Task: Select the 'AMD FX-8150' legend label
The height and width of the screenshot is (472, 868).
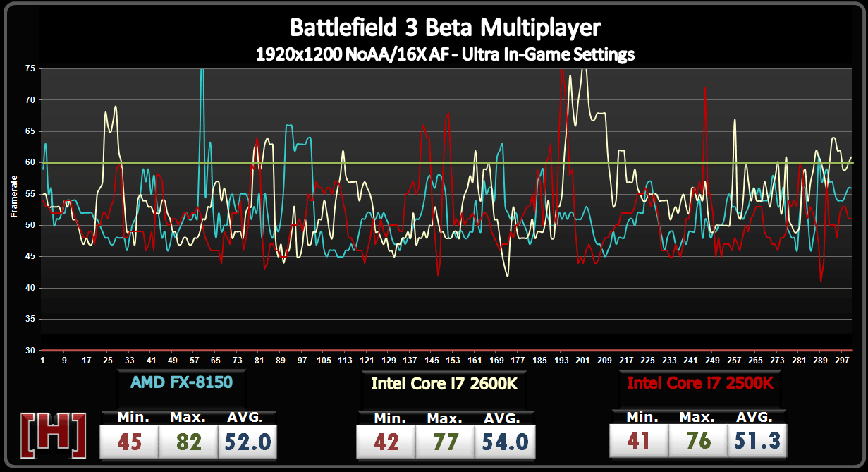Action: point(181,382)
